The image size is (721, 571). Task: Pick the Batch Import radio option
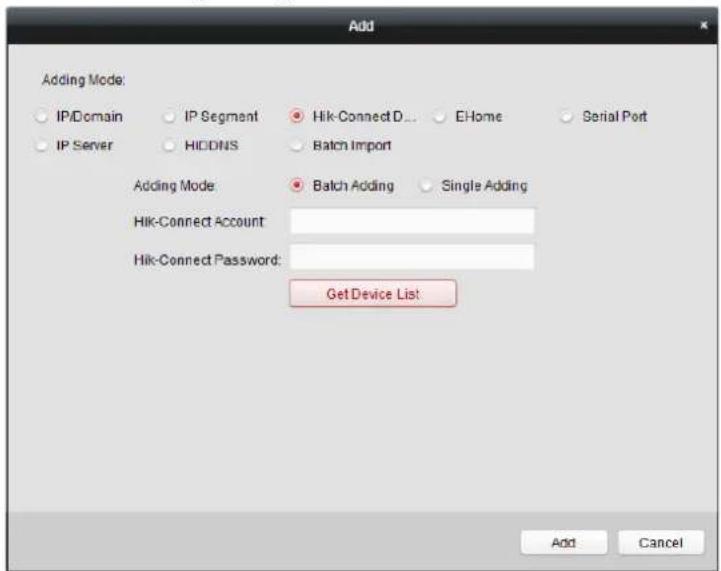click(297, 145)
